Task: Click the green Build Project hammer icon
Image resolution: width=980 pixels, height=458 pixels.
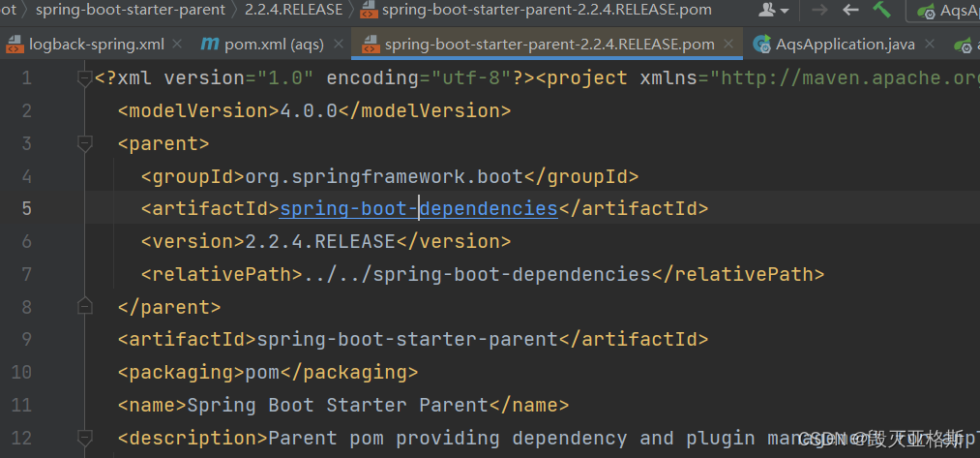Action: click(x=882, y=10)
